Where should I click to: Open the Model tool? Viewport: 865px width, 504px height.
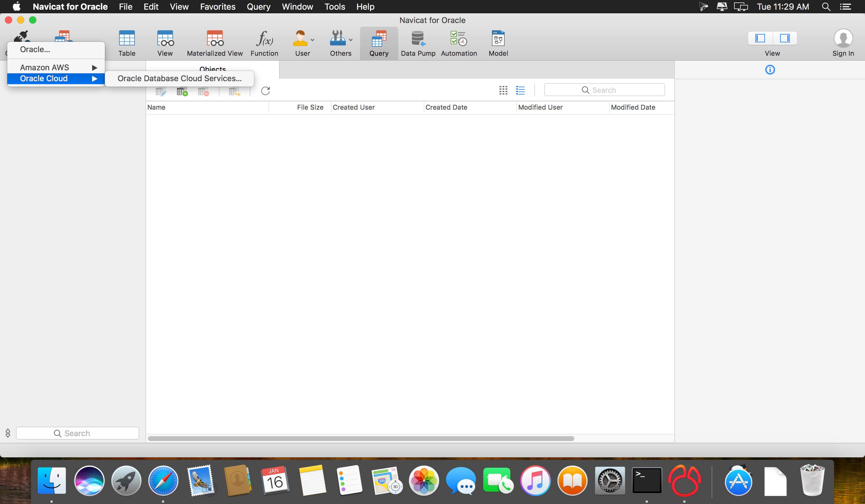point(498,43)
